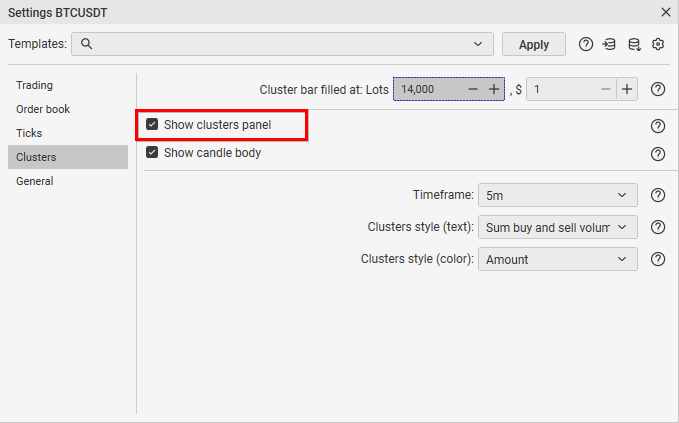The image size is (679, 423).
Task: Click the Timeframe: label
Action: pyautogui.click(x=443, y=195)
